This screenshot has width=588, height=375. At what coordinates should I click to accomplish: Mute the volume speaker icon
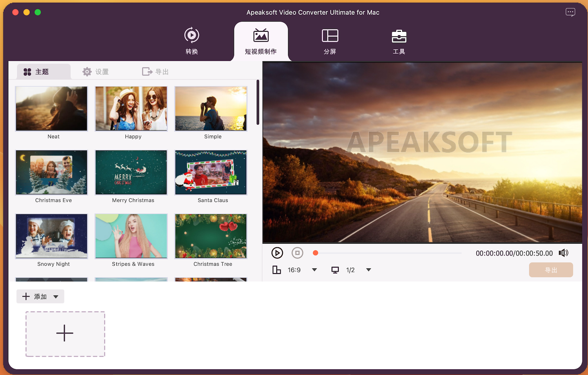563,253
